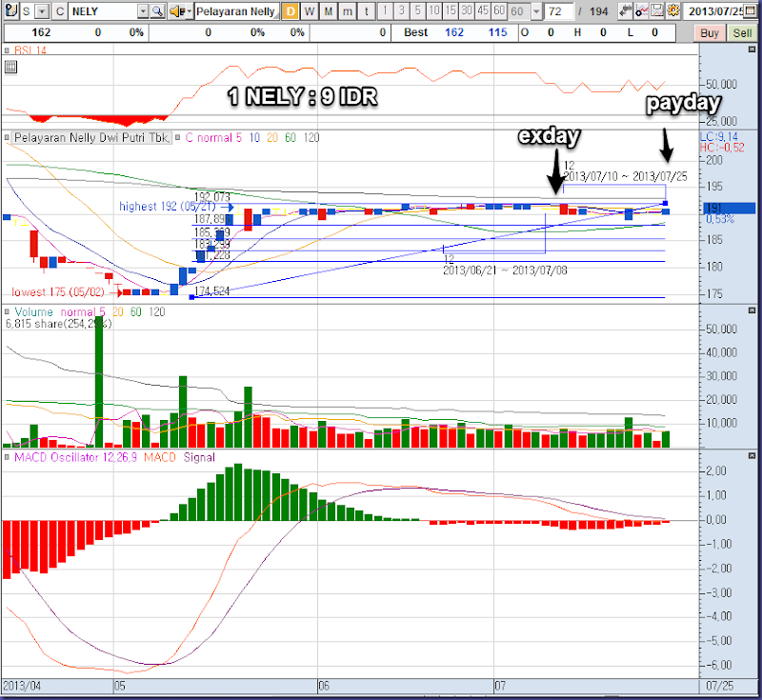Click the 72 bar count field

558,11
